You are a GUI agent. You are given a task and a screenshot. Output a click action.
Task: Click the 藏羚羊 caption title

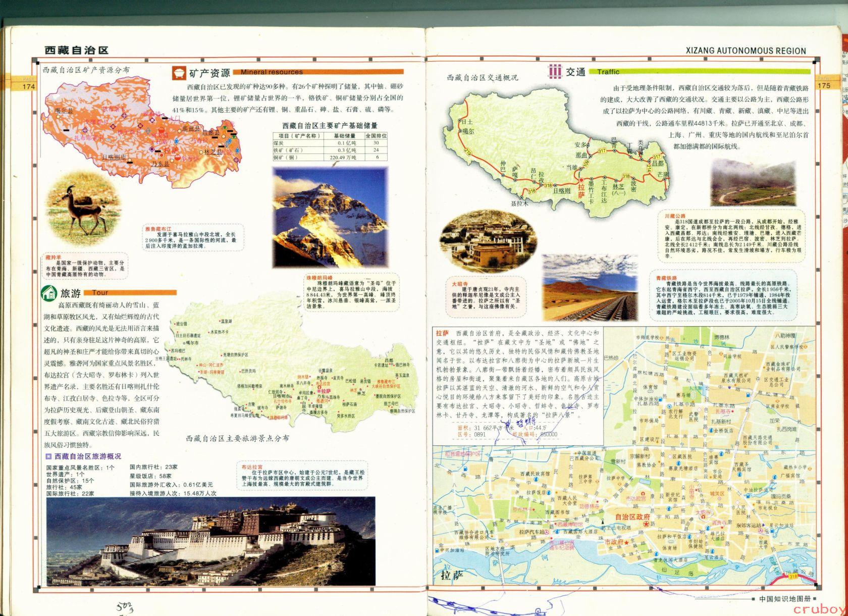53,258
